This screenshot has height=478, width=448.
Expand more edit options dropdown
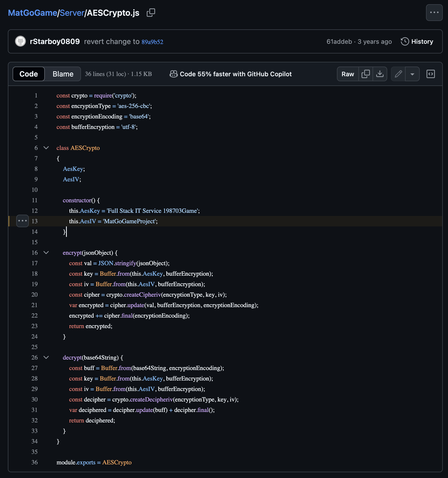[412, 74]
